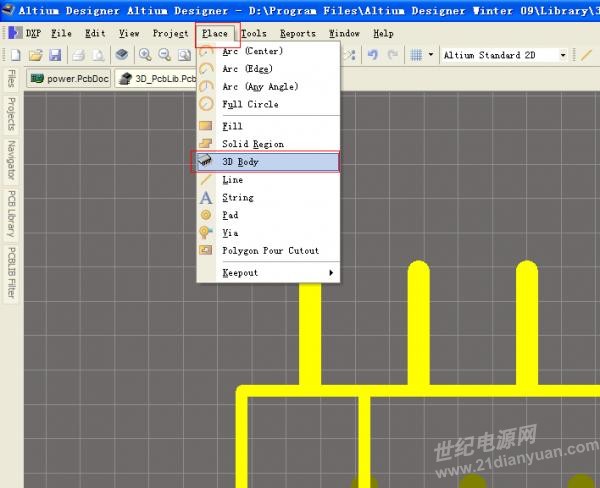600x488 pixels.
Task: Open the PCB Library side panel tab
Action: [12, 214]
